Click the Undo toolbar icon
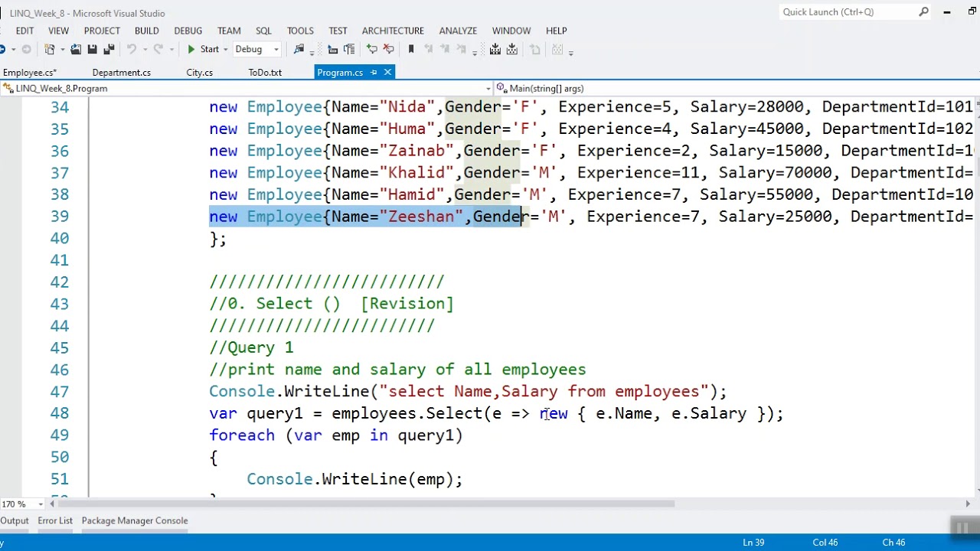Screen dimensions: 980x551 (132, 50)
